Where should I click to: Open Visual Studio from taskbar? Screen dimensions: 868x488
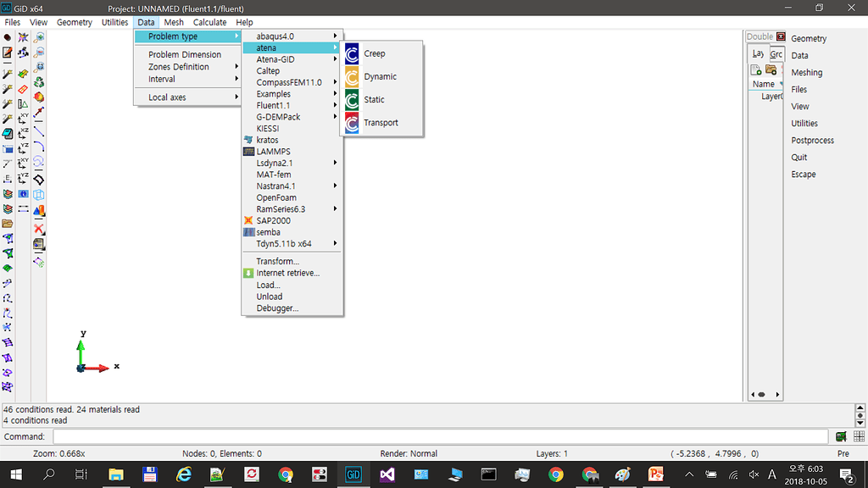pos(387,474)
